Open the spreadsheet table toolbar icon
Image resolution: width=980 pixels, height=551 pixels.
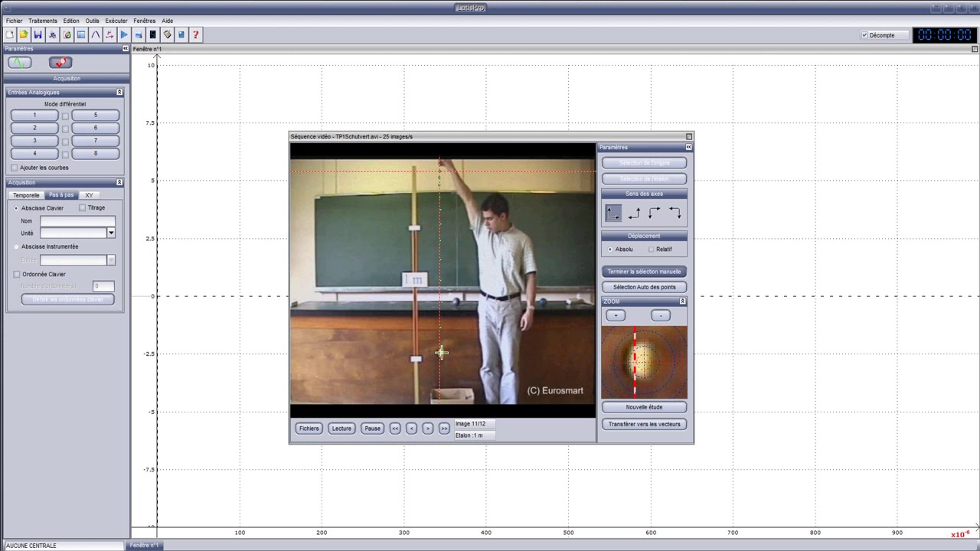pos(81,34)
